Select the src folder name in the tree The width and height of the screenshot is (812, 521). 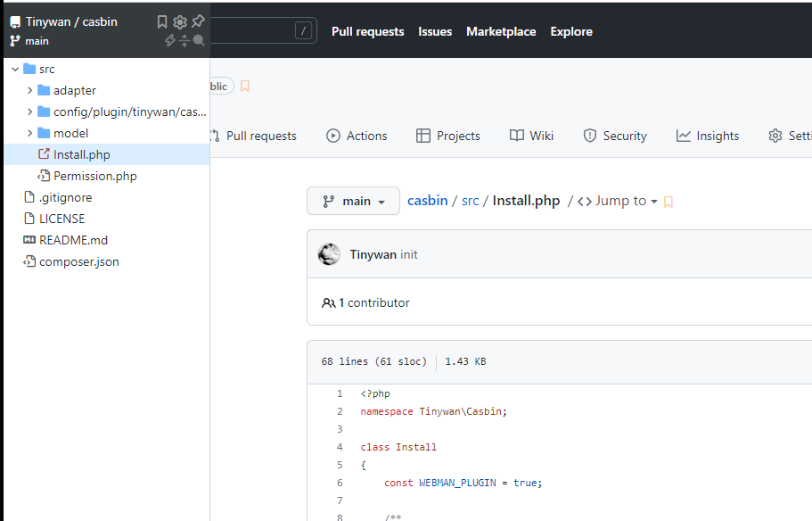(46, 69)
